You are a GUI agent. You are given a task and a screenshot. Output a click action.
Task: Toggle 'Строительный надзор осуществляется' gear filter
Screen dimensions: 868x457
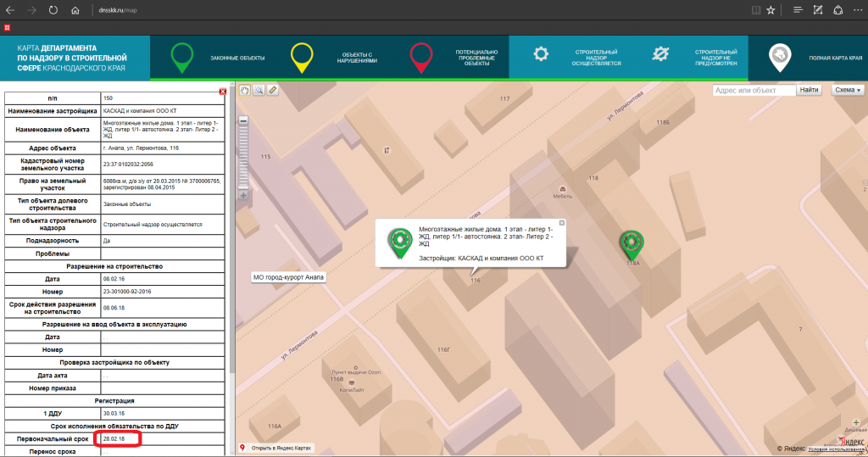(x=541, y=53)
